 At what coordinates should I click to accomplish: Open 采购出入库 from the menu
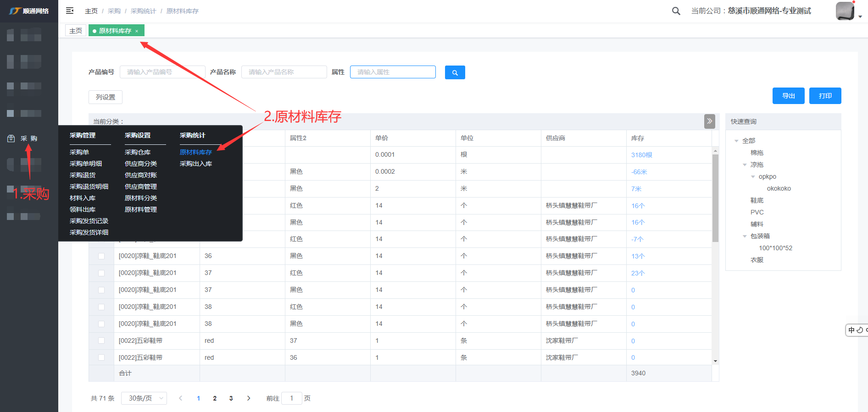tap(196, 164)
